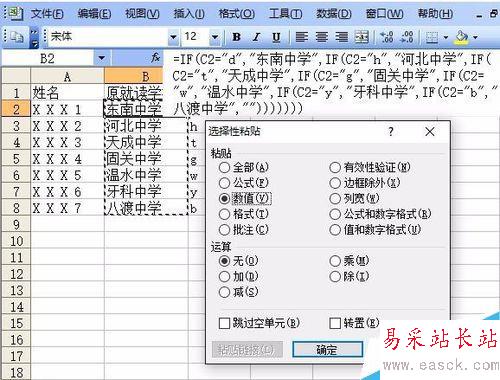Click column B header
500x380 pixels.
[x=134, y=77]
